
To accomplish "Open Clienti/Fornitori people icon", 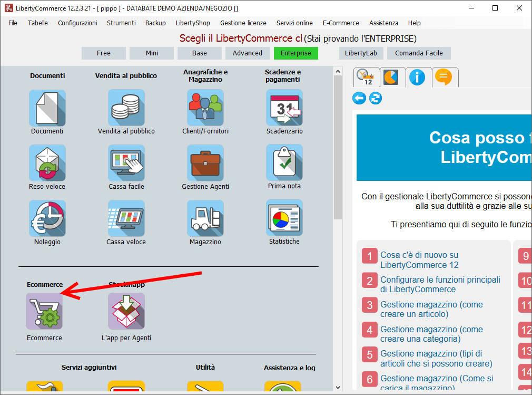I will pos(205,108).
